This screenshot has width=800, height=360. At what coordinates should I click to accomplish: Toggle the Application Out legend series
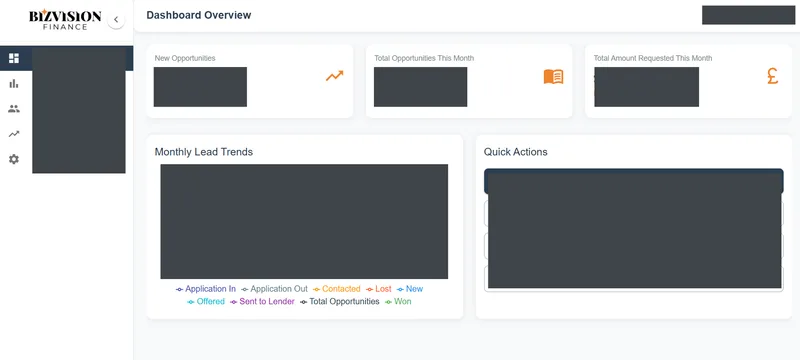(x=274, y=289)
